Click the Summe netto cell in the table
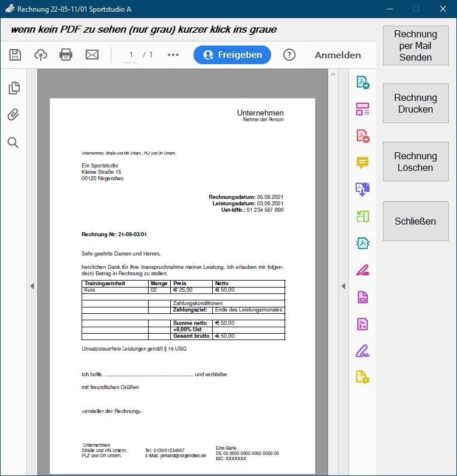The width and height of the screenshot is (457, 476). tap(190, 323)
